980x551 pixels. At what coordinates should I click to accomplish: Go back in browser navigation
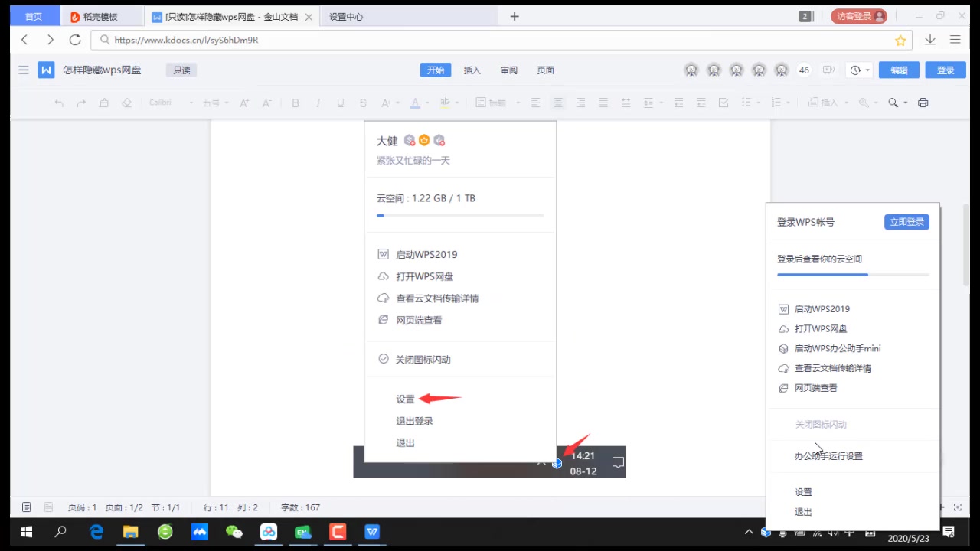coord(25,40)
